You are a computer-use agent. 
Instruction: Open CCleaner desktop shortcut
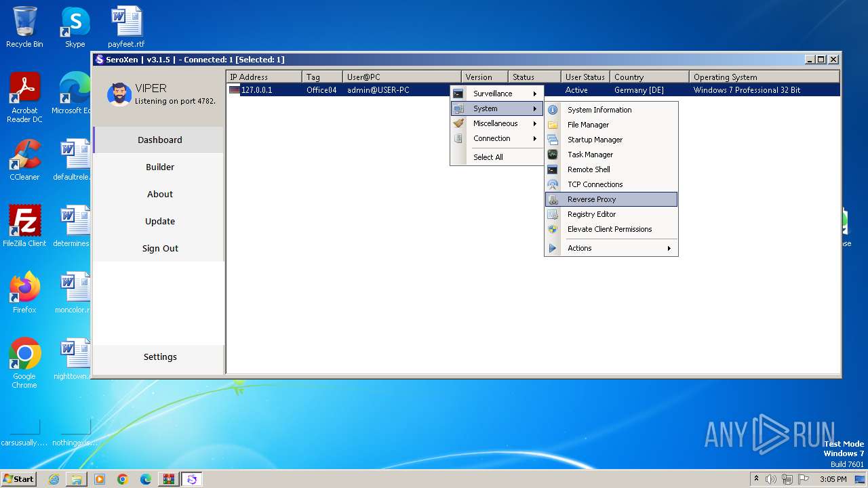[24, 159]
